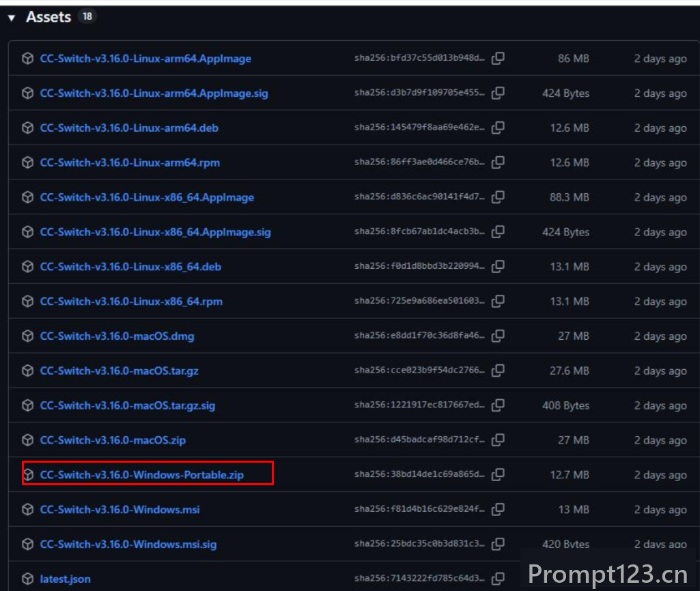The width and height of the screenshot is (700, 591).
Task: Open CC-Switch-v3.16.0-macOS.dmg link
Action: [x=117, y=336]
